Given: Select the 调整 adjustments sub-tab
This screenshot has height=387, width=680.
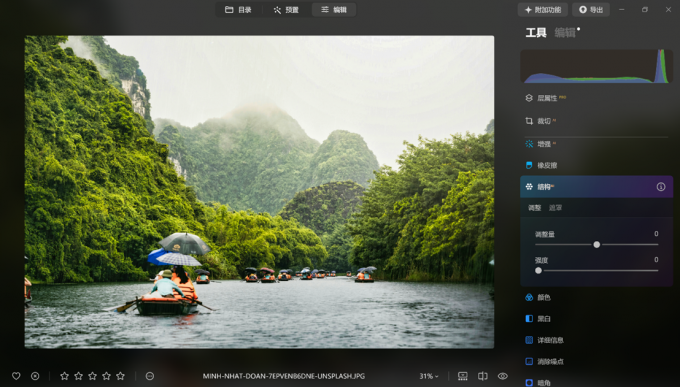Looking at the screenshot, I should click(534, 208).
